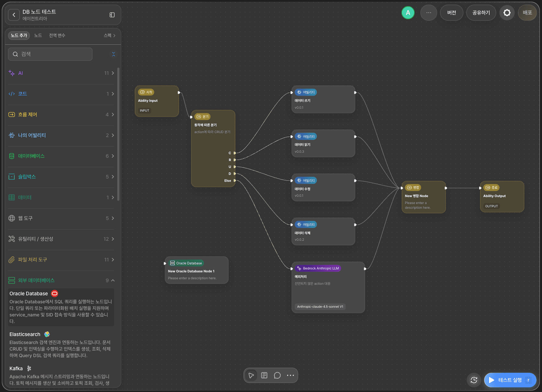The image size is (542, 392).
Task: Click the Elasticsearch logo icon
Action: (47, 334)
